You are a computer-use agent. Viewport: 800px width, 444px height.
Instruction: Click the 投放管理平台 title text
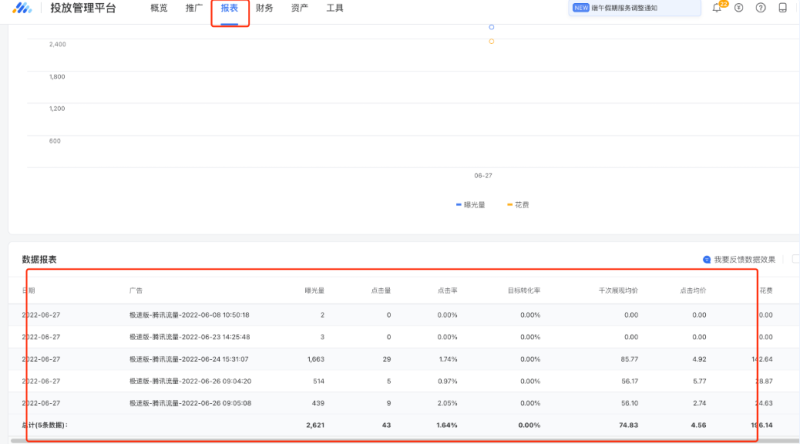pos(83,8)
